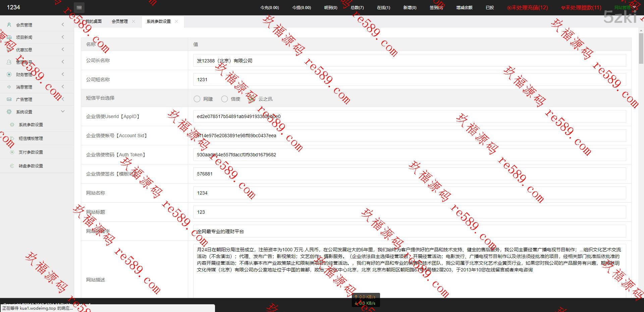This screenshot has height=312, width=644.
Task: Open 未处理提款(11) pending withdrawals link
Action: click(581, 7)
